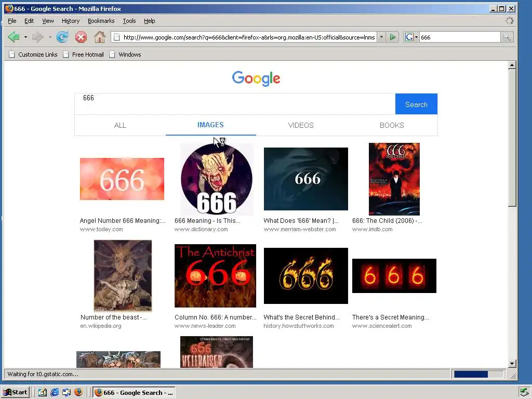Viewport: 532px width, 399px height.
Task: Open the search engine selector dropdown
Action: (x=416, y=37)
